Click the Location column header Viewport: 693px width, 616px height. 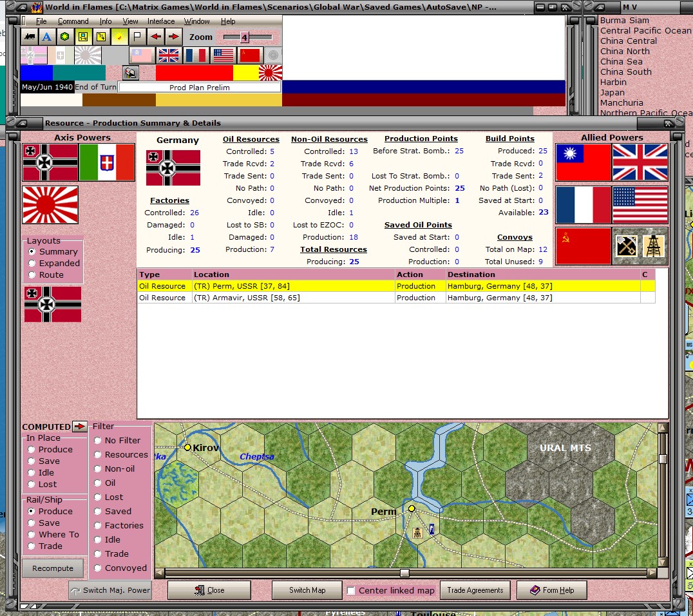[294, 274]
